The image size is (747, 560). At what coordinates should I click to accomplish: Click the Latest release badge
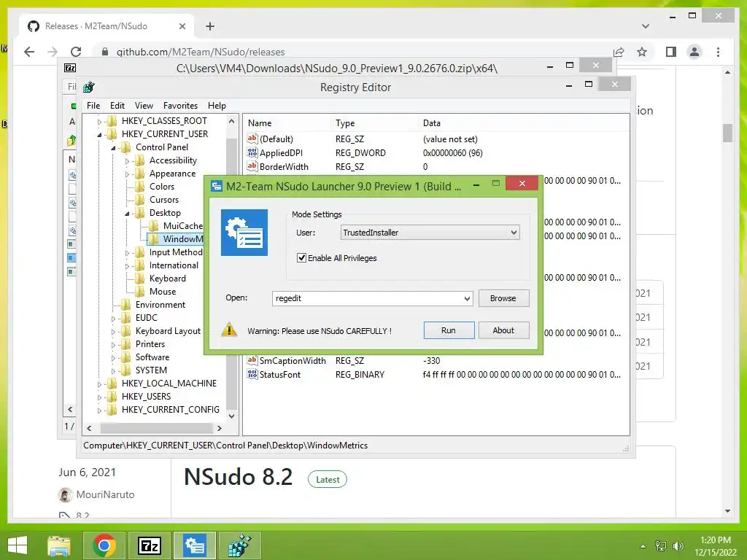click(x=328, y=480)
